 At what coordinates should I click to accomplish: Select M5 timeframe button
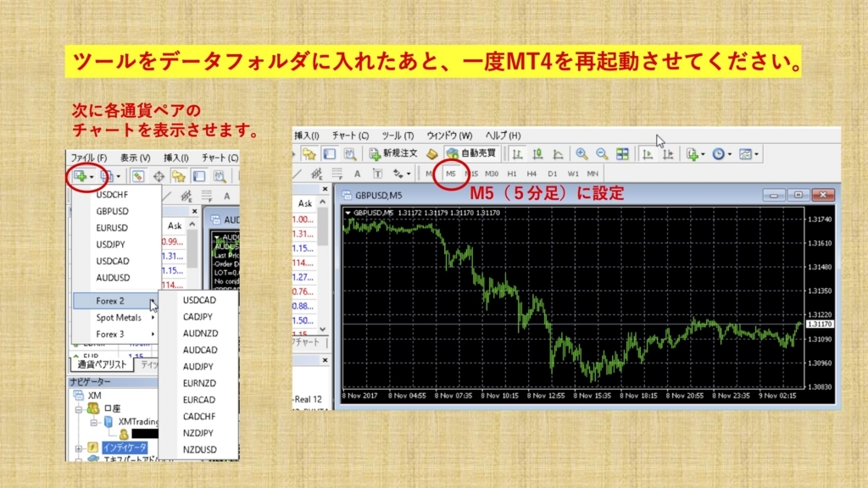pos(451,174)
